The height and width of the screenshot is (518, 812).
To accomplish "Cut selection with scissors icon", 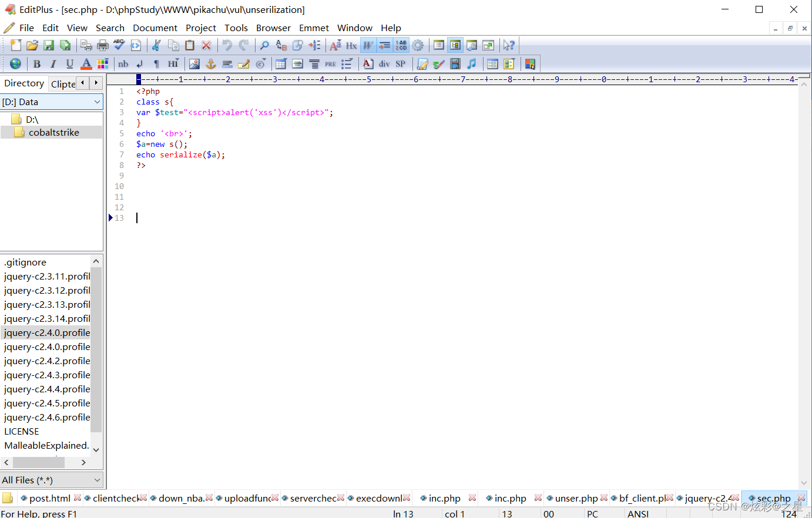I will [x=157, y=45].
